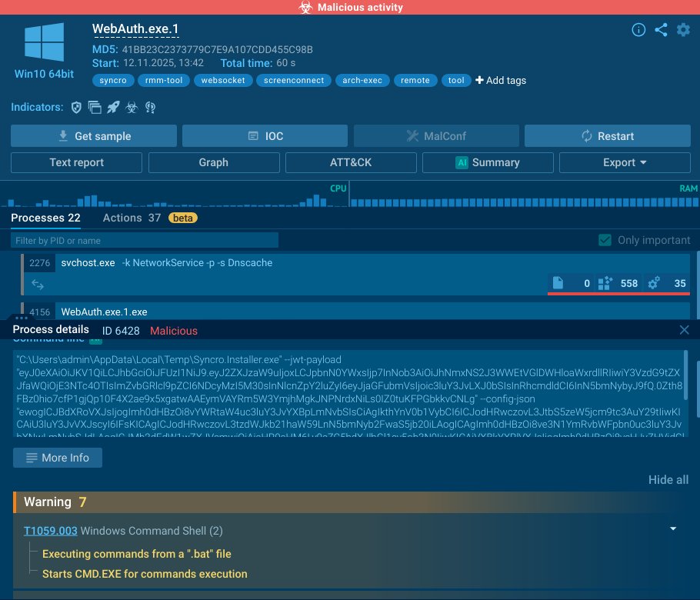Click the screenconnect tag

coord(294,80)
